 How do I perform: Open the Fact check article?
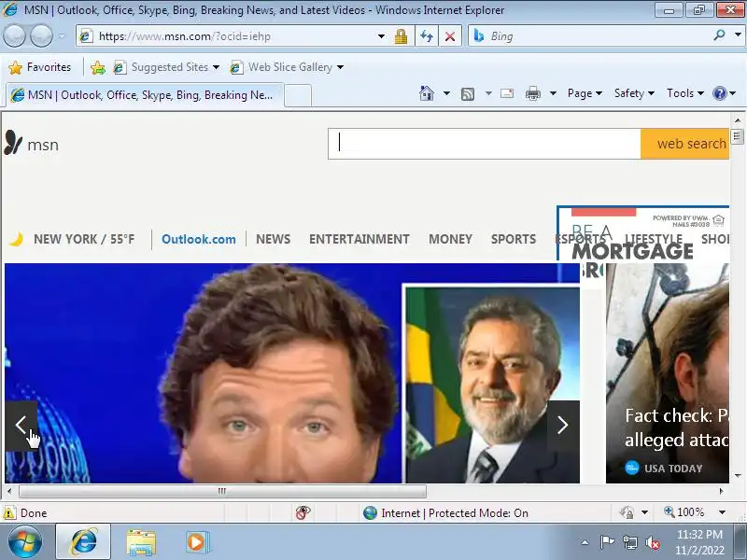click(676, 427)
